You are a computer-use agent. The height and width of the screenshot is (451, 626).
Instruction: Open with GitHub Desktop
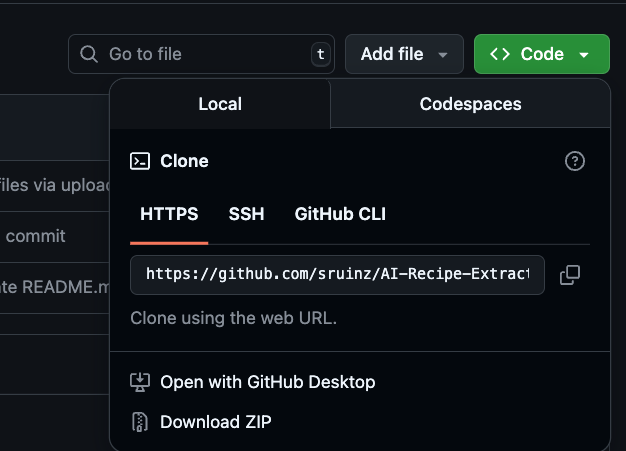tap(267, 382)
